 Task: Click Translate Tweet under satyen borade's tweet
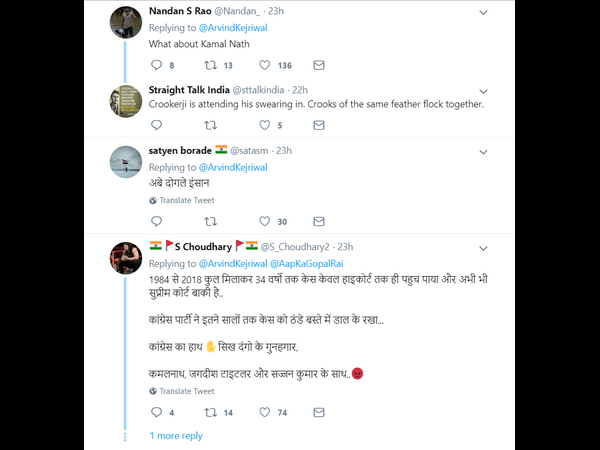click(x=187, y=200)
